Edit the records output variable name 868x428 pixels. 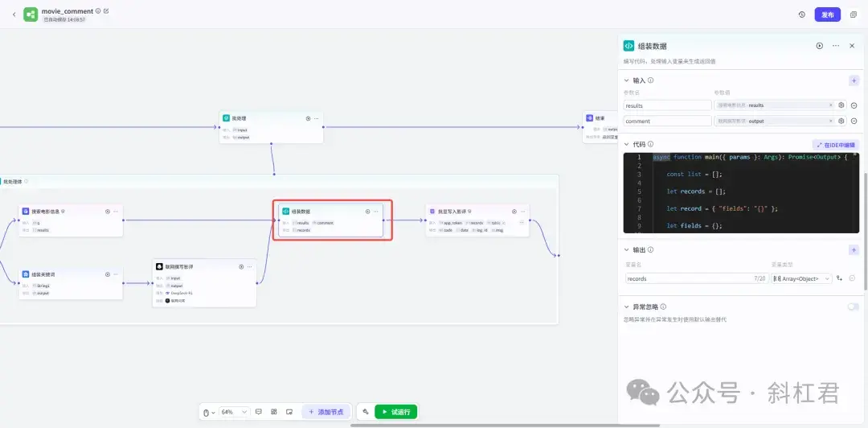point(697,278)
